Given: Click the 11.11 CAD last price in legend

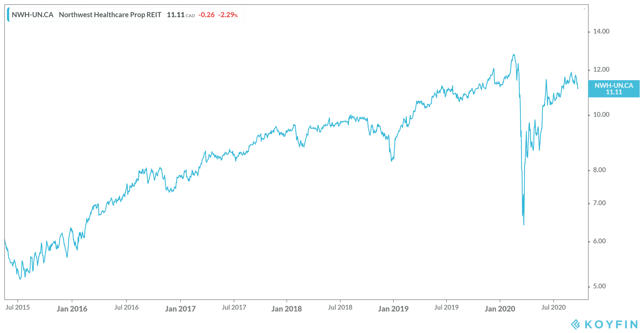Looking at the screenshot, I should [181, 15].
